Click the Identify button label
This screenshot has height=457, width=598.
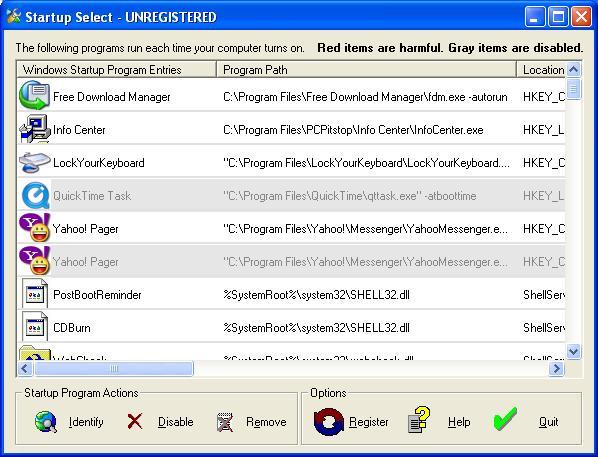pyautogui.click(x=86, y=422)
